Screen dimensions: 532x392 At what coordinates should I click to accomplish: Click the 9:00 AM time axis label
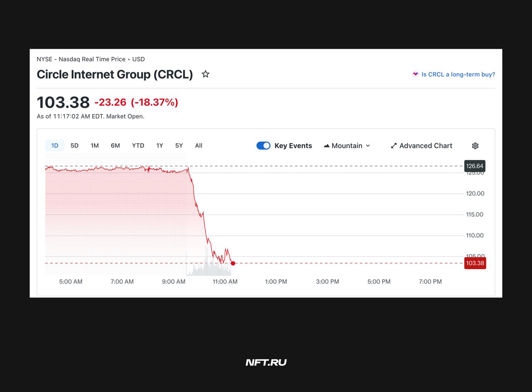coord(174,282)
